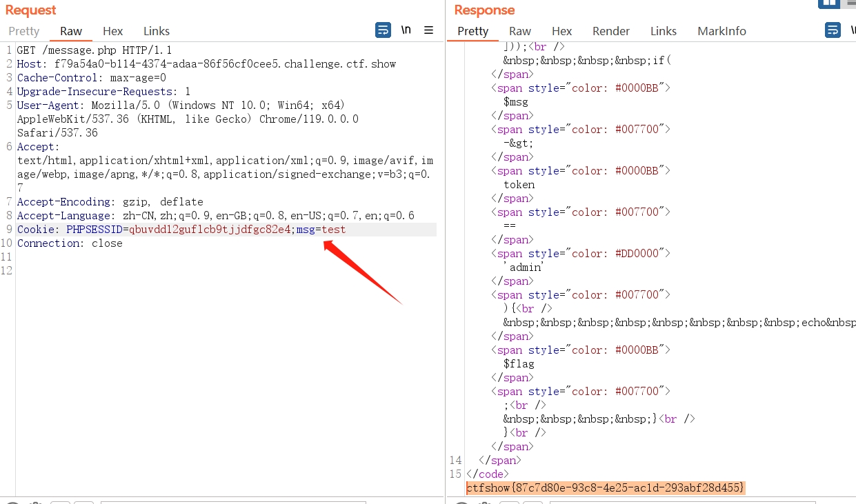The width and height of the screenshot is (856, 504).
Task: Click the Host header line in request
Action: [207, 64]
